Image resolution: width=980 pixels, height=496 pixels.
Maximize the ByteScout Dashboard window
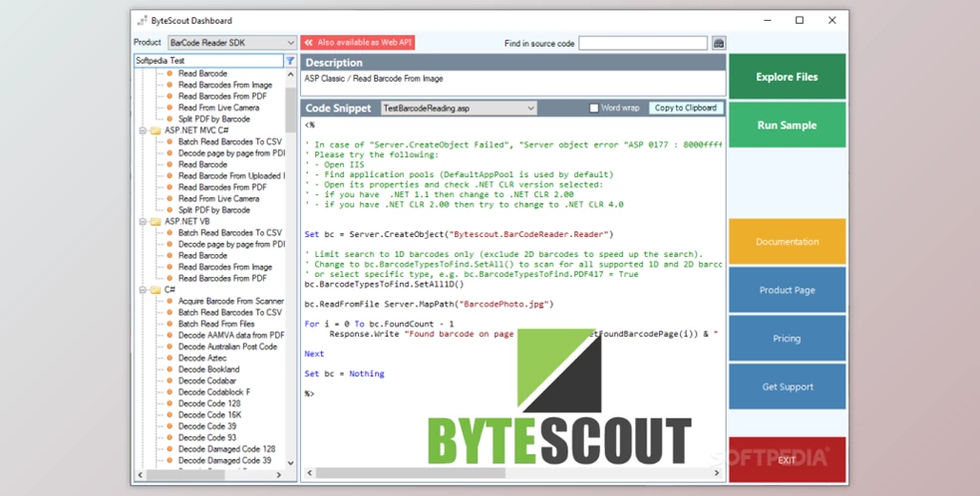[x=800, y=21]
